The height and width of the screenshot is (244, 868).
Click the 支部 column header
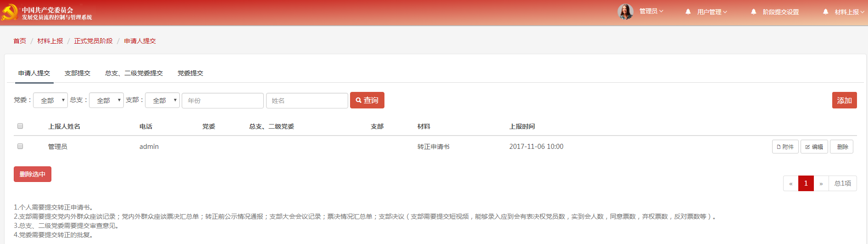(377, 126)
